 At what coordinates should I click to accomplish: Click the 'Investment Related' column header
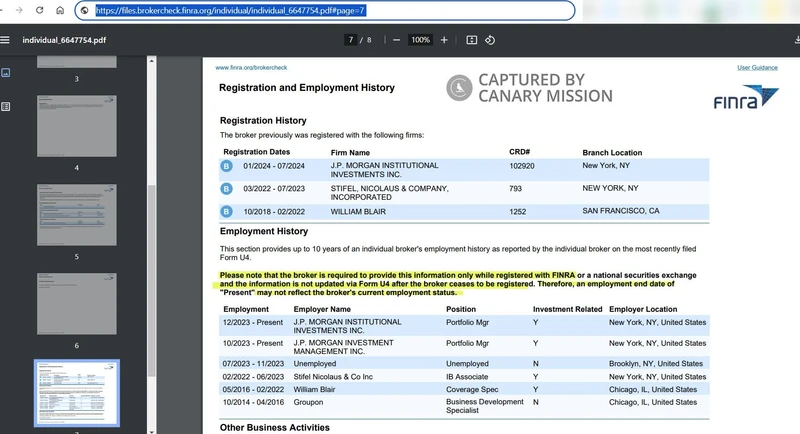[x=567, y=309]
